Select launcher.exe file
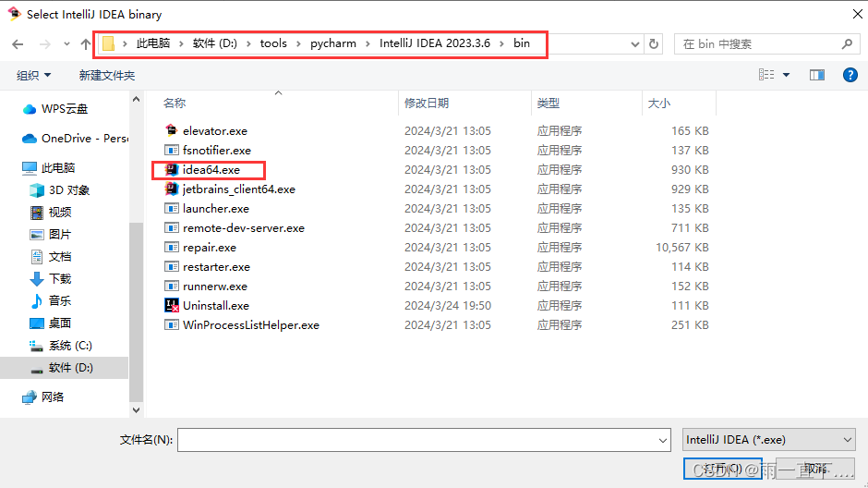This screenshot has width=868, height=488. [x=216, y=209]
